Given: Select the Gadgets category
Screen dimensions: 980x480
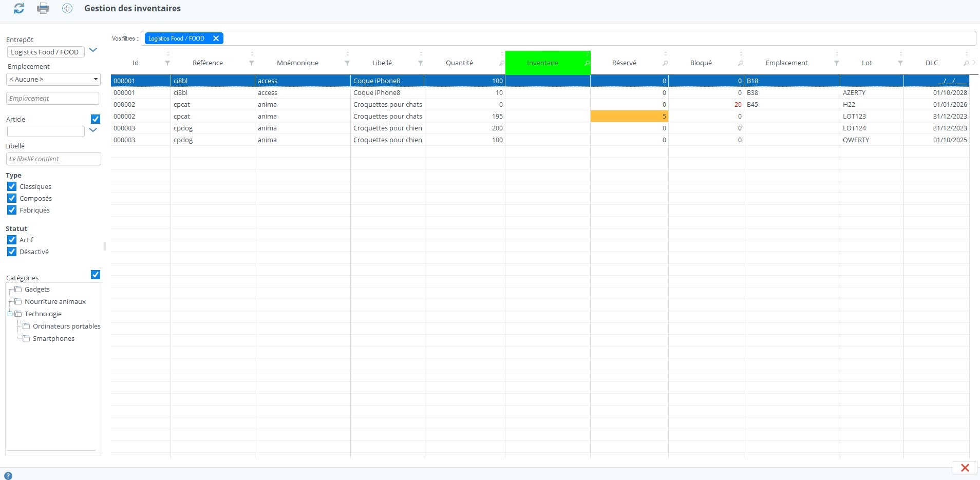Looking at the screenshot, I should [37, 289].
